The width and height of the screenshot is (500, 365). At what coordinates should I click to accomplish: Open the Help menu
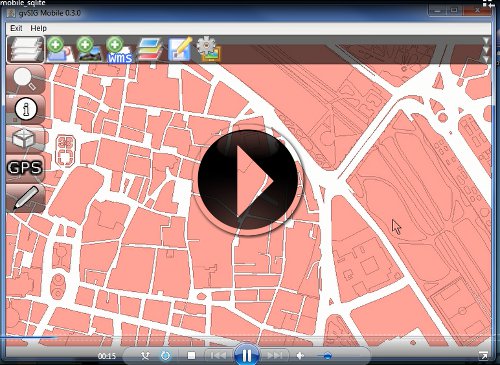coord(39,28)
